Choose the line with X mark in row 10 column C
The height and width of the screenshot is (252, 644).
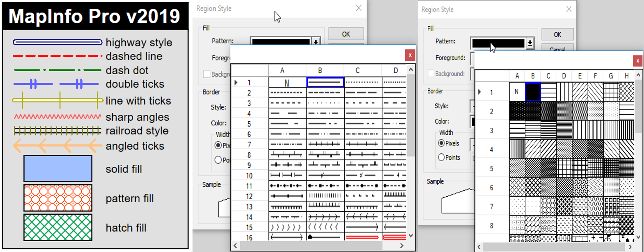coord(363,175)
